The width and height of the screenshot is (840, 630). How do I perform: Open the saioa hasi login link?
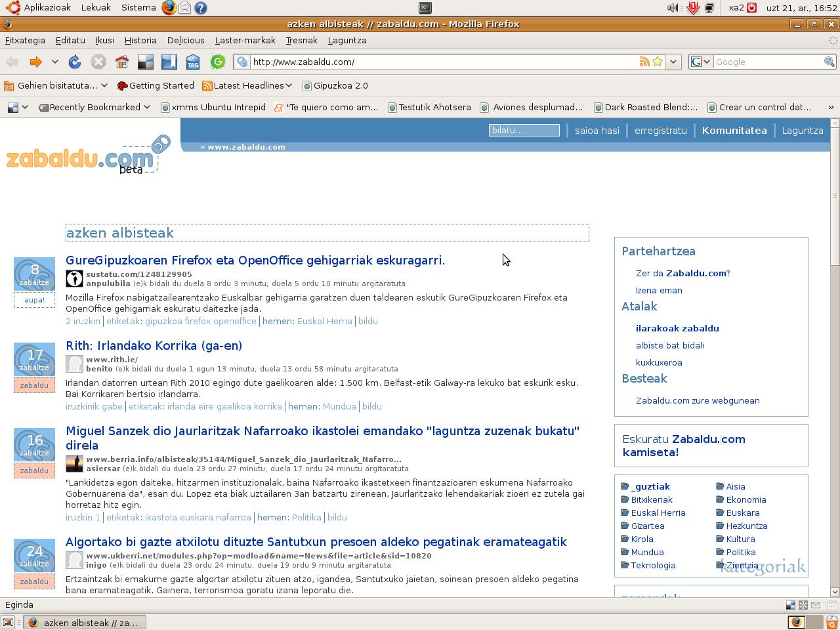pos(597,130)
